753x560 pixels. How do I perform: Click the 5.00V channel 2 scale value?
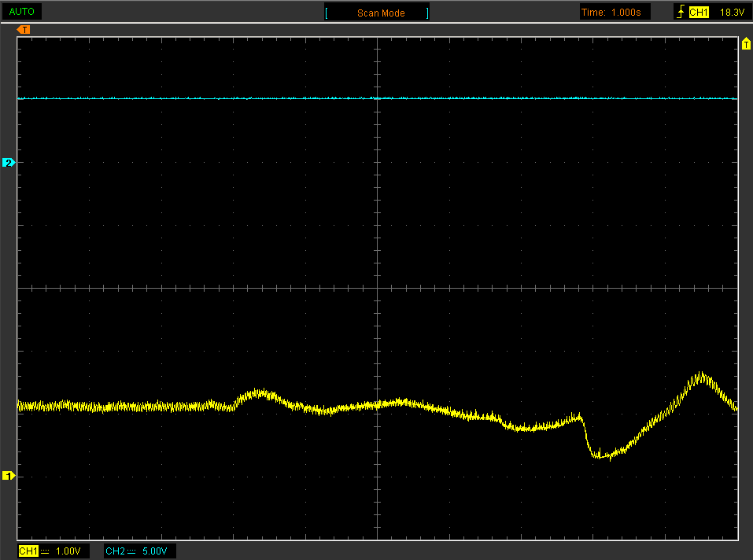[155, 551]
